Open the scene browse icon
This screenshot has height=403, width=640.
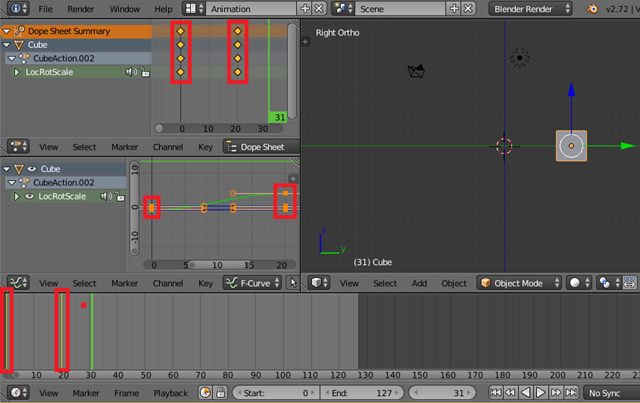click(342, 9)
